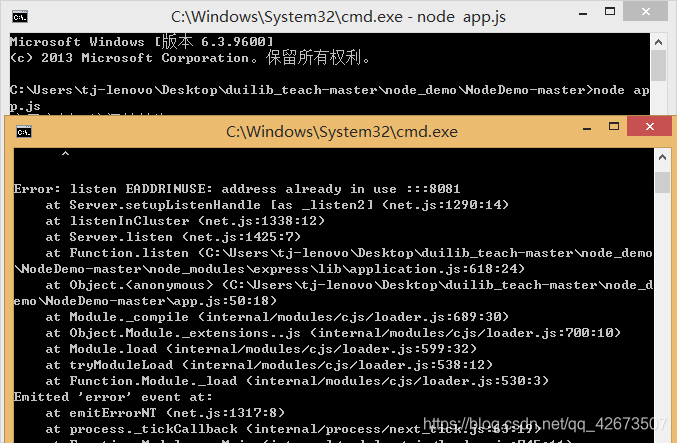The width and height of the screenshot is (677, 443).
Task: Minimize the node app.js cmd window
Action: (583, 14)
